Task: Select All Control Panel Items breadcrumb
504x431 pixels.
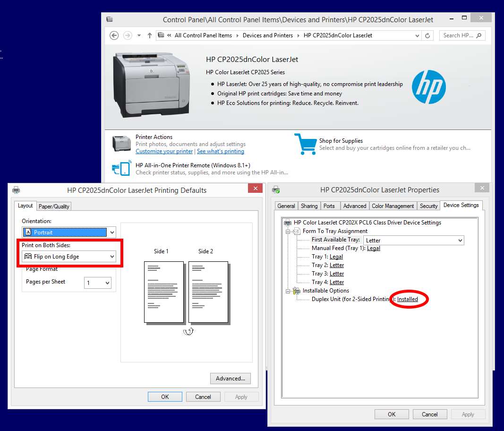Action: click(x=203, y=35)
